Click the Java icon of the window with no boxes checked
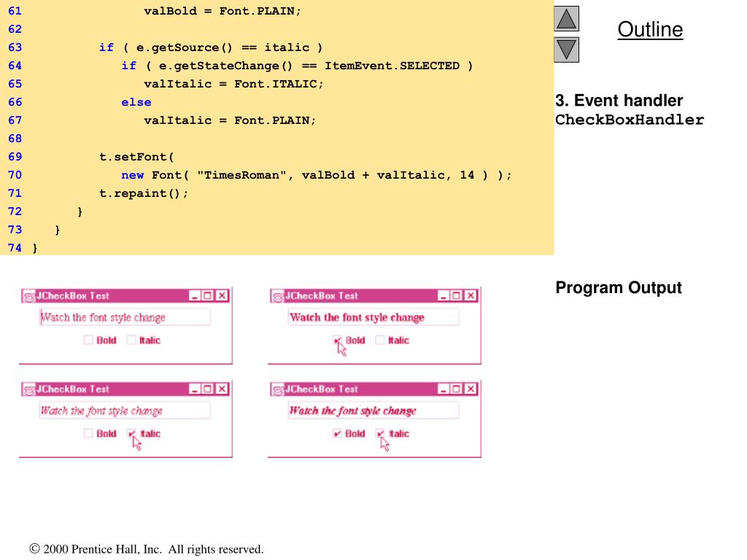 [29, 296]
